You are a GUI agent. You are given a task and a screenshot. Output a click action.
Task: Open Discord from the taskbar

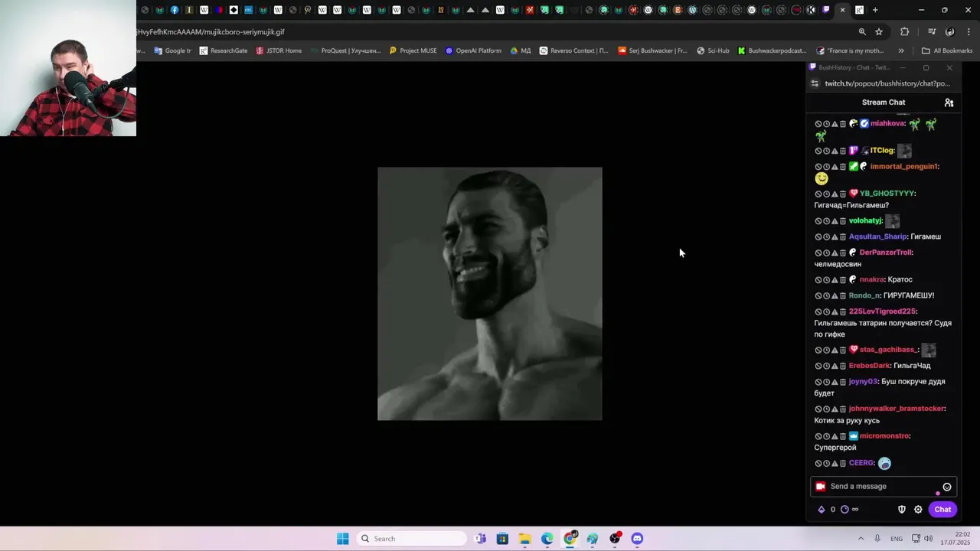637,539
